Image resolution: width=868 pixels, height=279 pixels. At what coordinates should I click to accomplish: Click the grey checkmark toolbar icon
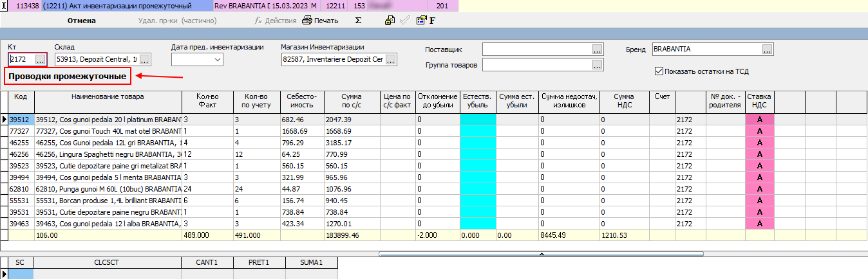tap(405, 21)
